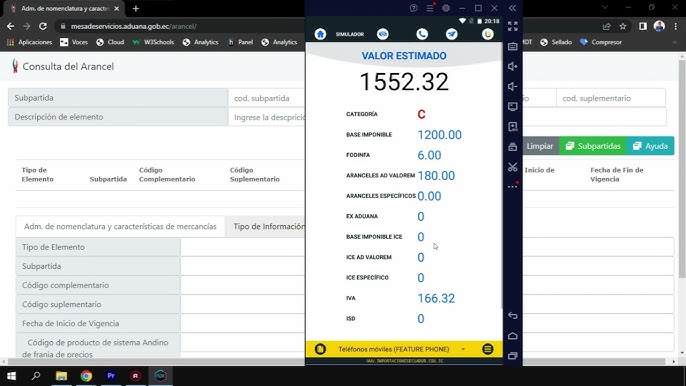Open Voces bookmark
Image resolution: width=686 pixels, height=386 pixels.
pos(74,42)
